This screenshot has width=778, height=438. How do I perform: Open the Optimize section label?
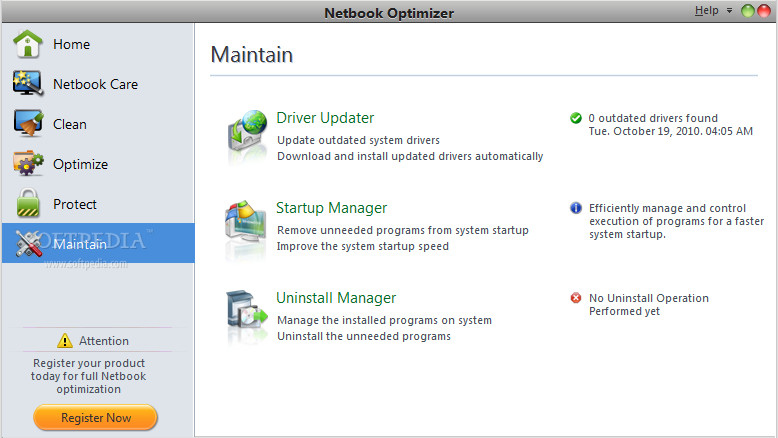(x=80, y=164)
